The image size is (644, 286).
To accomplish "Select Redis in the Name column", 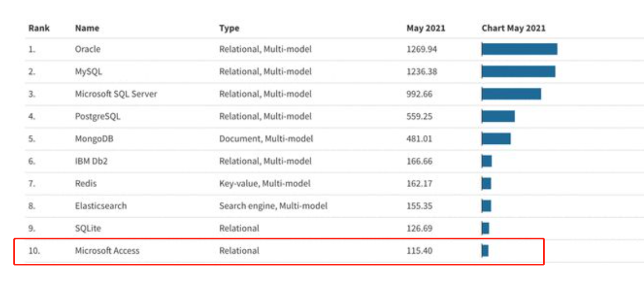I will click(x=86, y=183).
